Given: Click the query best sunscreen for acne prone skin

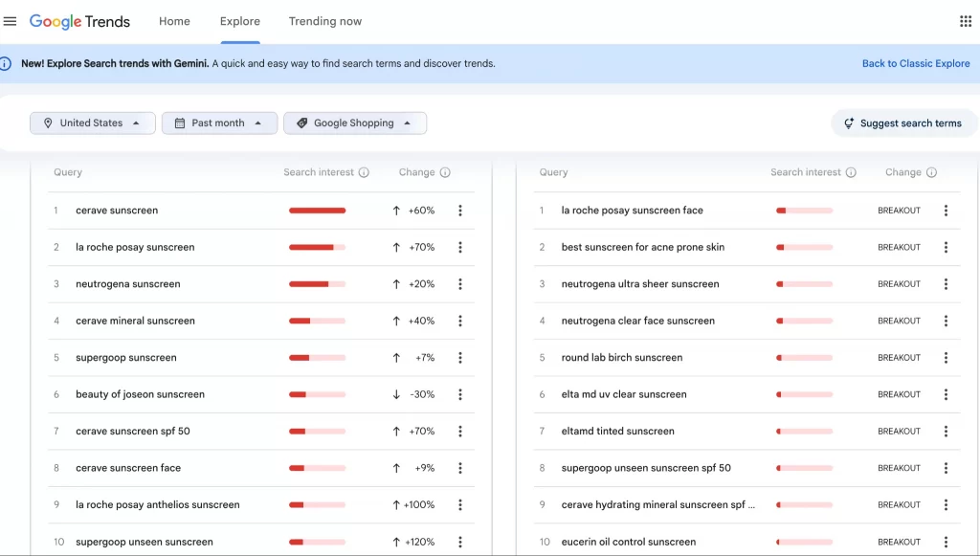Looking at the screenshot, I should 643,248.
